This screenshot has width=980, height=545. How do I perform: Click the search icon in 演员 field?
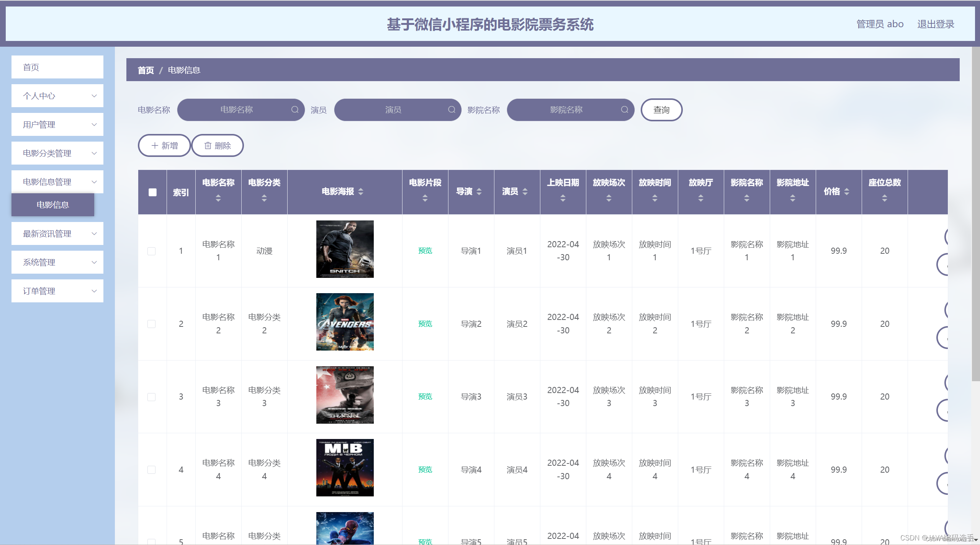click(x=452, y=109)
